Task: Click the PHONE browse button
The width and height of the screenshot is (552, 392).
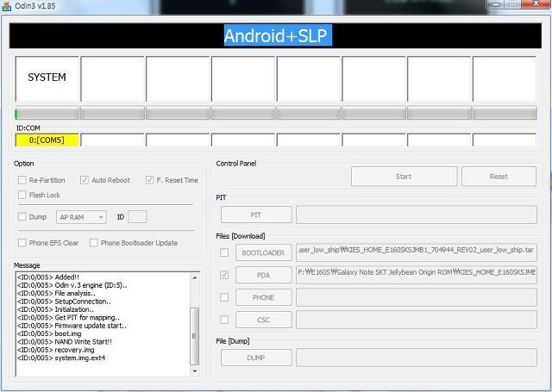Action: (264, 297)
